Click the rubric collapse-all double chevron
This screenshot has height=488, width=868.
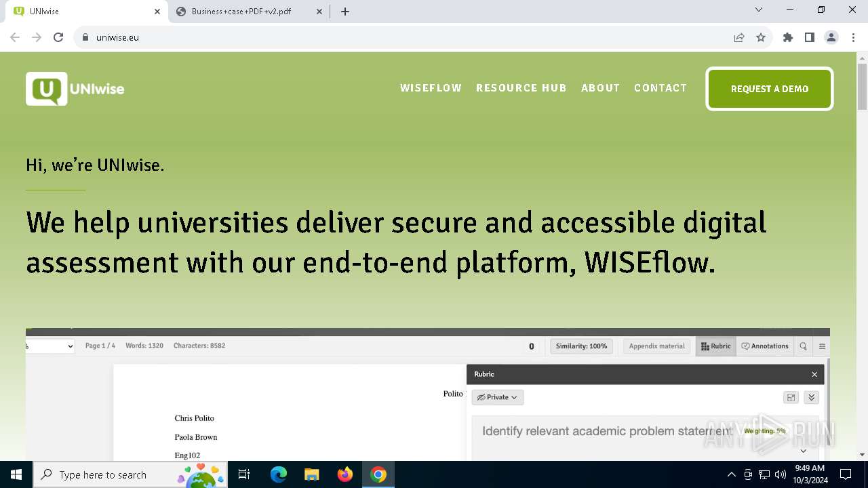point(811,398)
